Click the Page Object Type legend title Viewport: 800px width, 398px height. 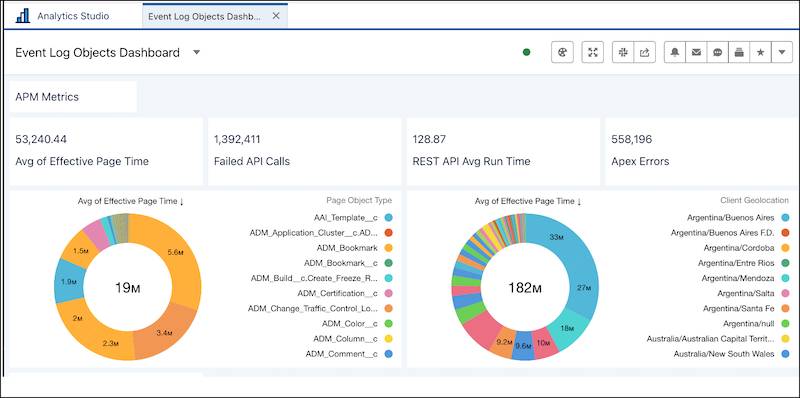[x=359, y=201]
